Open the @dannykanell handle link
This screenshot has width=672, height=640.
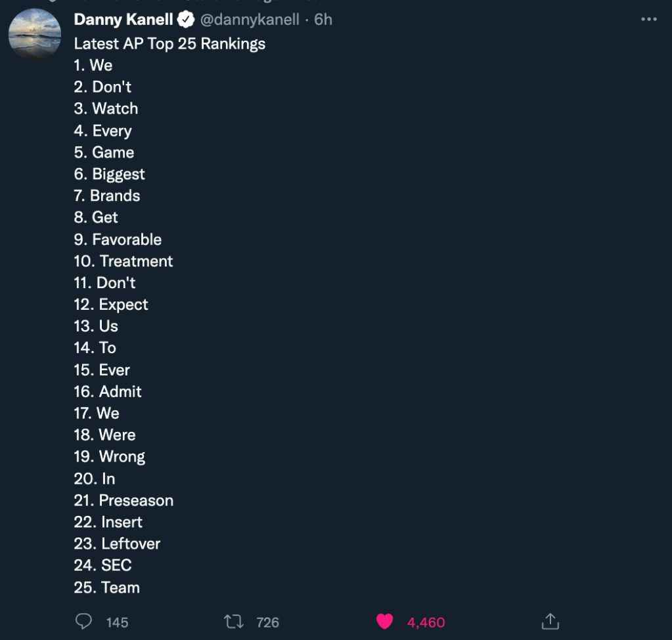249,20
